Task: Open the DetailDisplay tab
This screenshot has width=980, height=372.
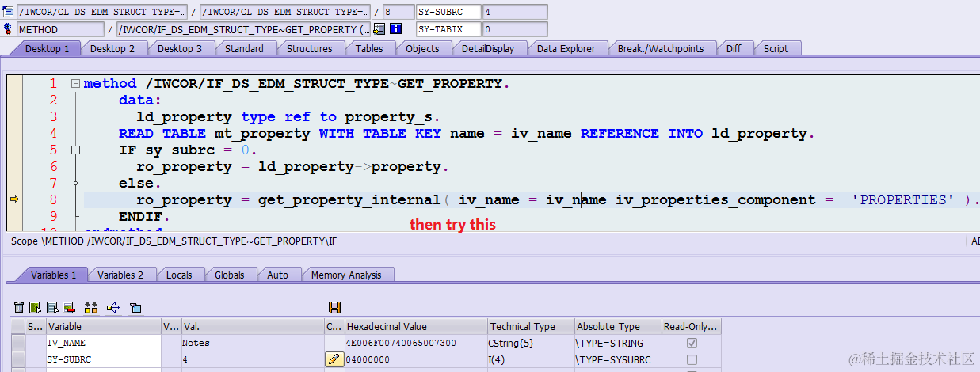Action: [488, 48]
